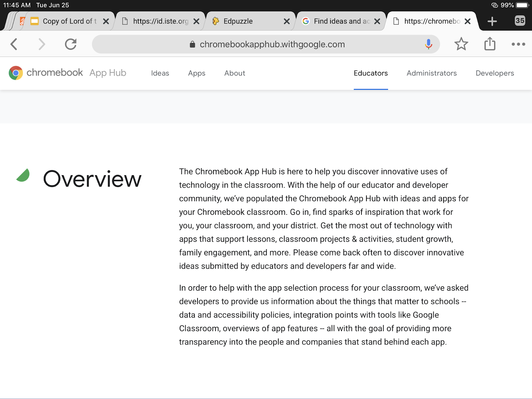This screenshot has height=399, width=532.
Task: Open the Ideas navigation link
Action: [x=160, y=73]
